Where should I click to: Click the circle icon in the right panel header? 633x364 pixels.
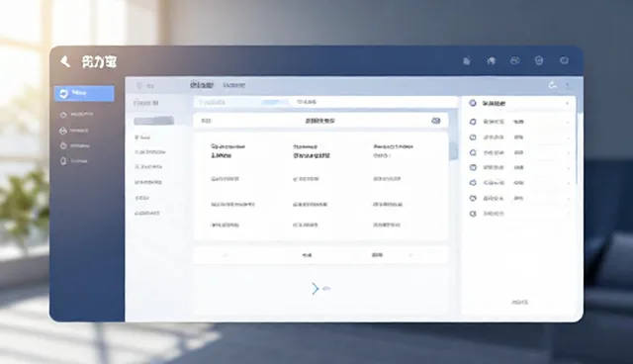[473, 103]
